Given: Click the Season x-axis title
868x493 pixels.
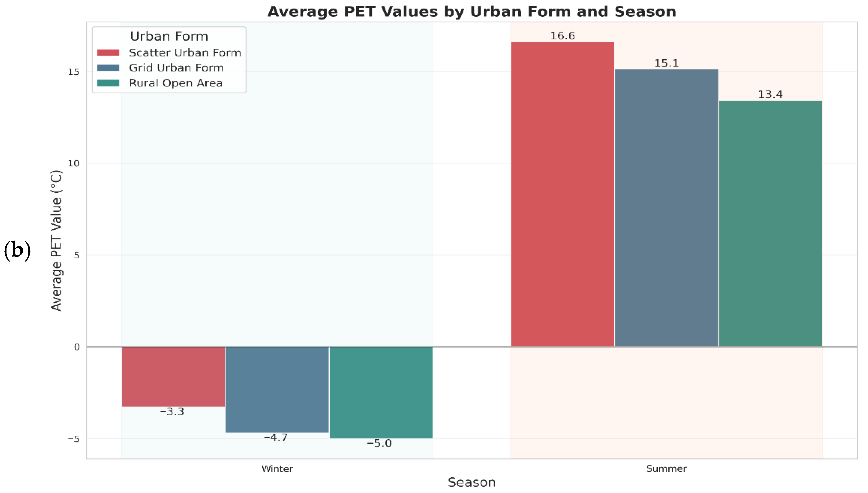Looking at the screenshot, I should pyautogui.click(x=472, y=482).
